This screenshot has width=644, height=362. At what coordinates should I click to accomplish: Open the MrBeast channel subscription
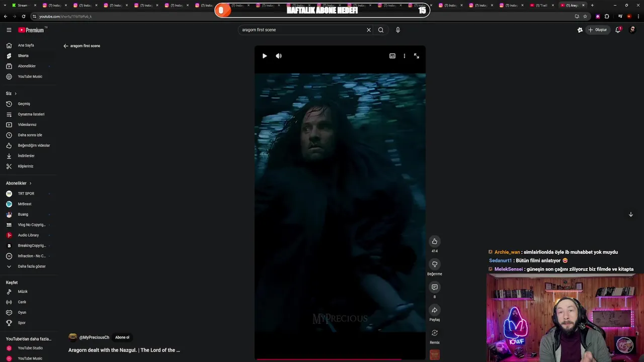[x=27, y=204]
